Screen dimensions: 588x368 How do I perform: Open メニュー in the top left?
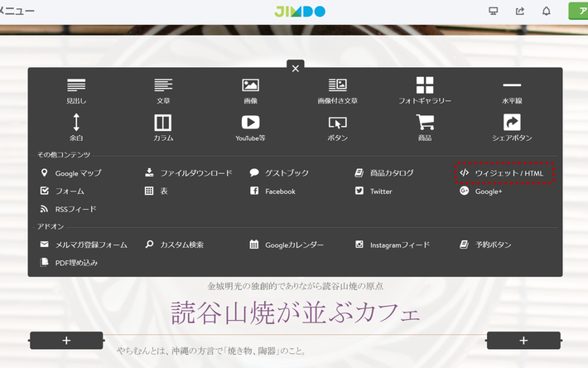coord(17,11)
